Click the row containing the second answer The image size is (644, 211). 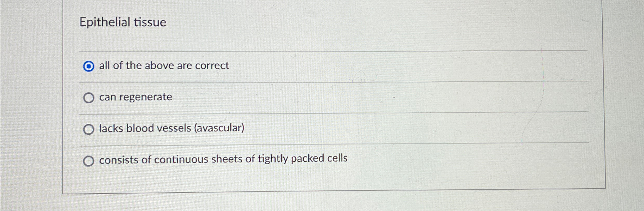(x=234, y=98)
